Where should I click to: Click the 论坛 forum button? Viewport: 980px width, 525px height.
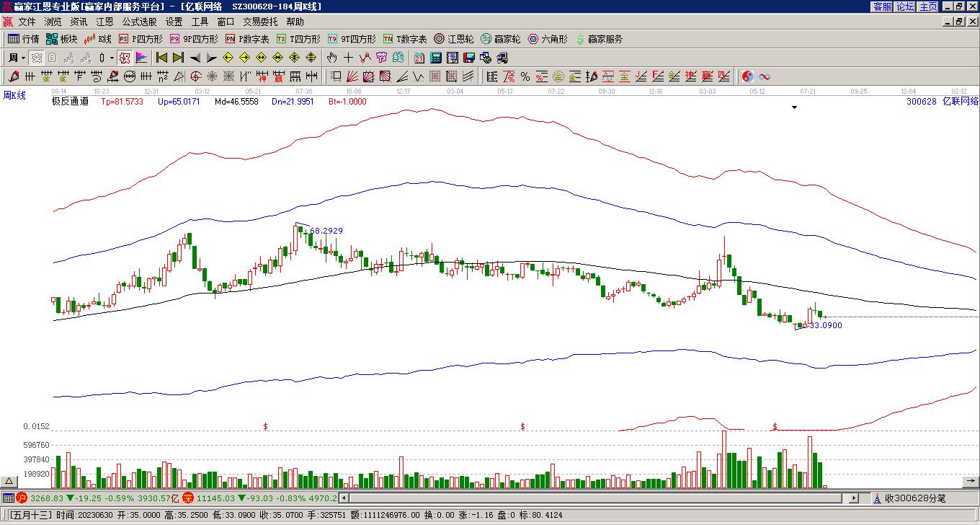point(905,6)
